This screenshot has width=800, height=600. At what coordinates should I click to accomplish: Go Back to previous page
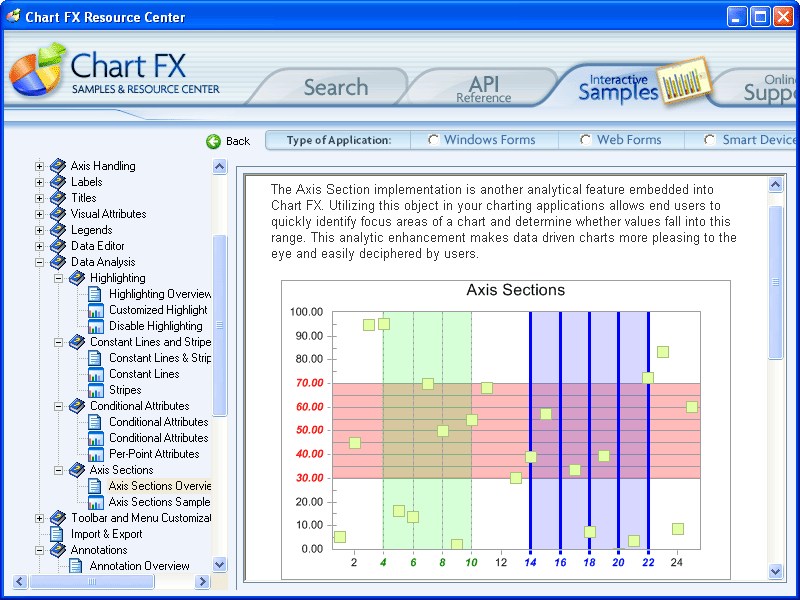238,141
